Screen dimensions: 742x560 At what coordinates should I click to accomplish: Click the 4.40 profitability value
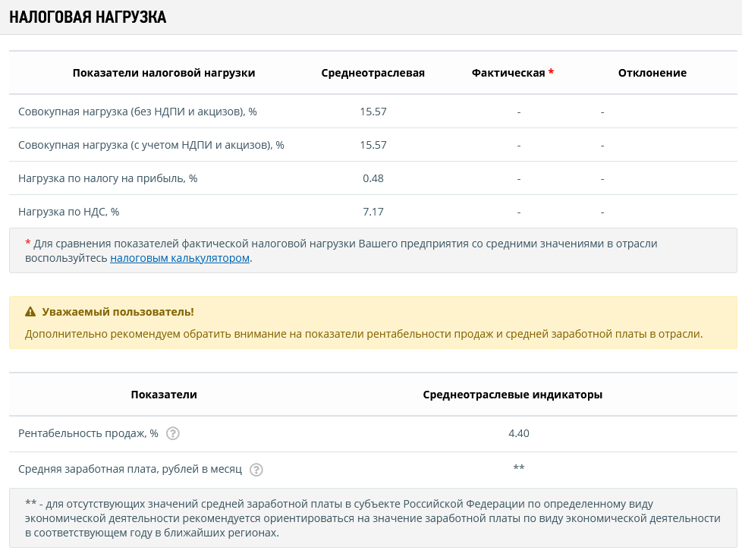tap(519, 433)
